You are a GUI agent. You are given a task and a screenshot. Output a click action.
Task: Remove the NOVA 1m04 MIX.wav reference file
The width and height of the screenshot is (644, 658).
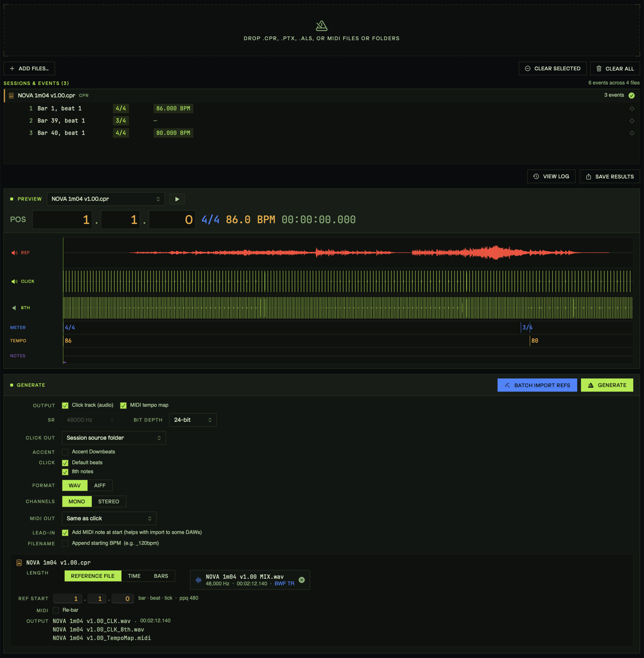pos(302,580)
